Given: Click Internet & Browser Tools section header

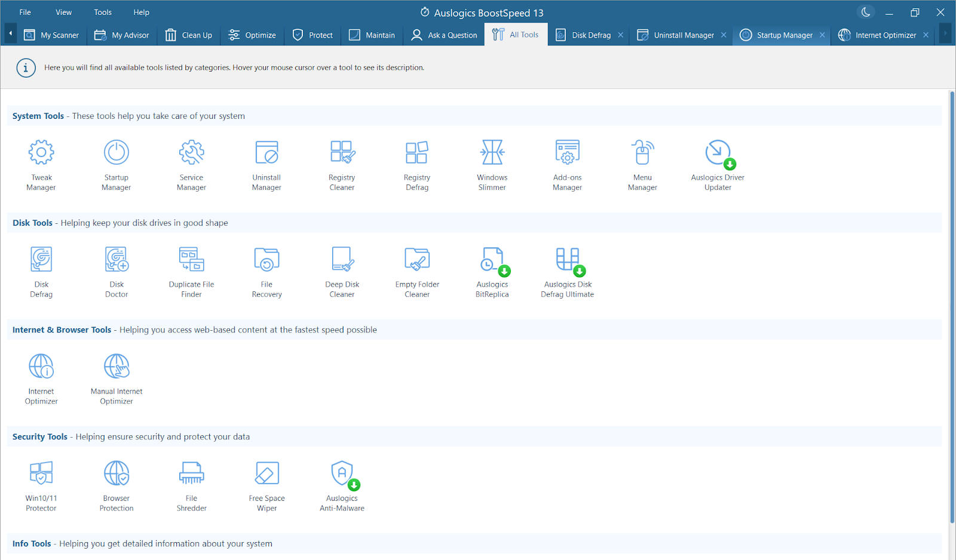Looking at the screenshot, I should coord(474,330).
